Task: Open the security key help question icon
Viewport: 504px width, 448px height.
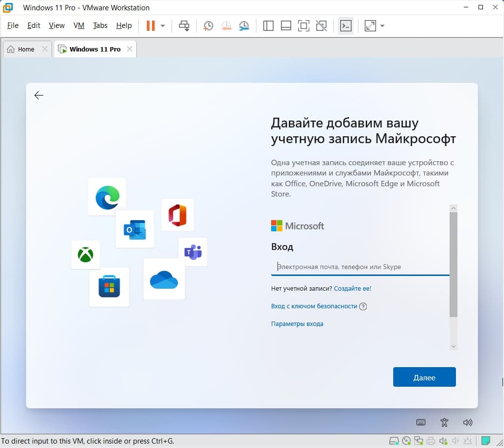Action: [363, 306]
